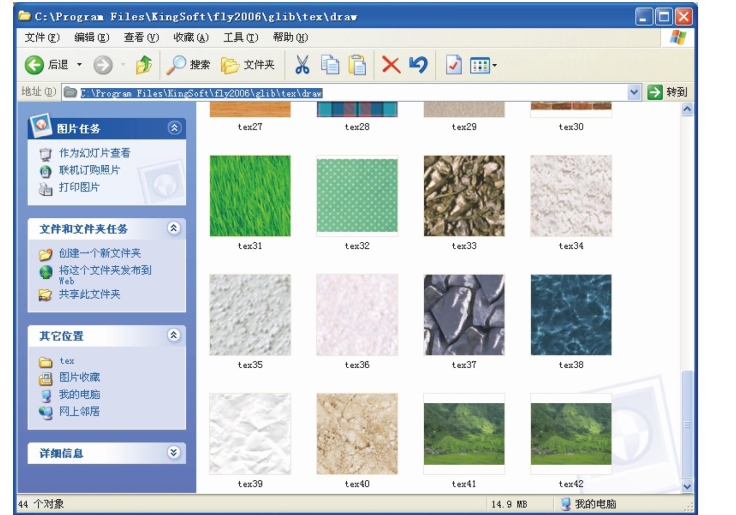Image resolution: width=736 pixels, height=515 pixels.
Task: Click the scrollbar down arrow
Action: (x=687, y=486)
